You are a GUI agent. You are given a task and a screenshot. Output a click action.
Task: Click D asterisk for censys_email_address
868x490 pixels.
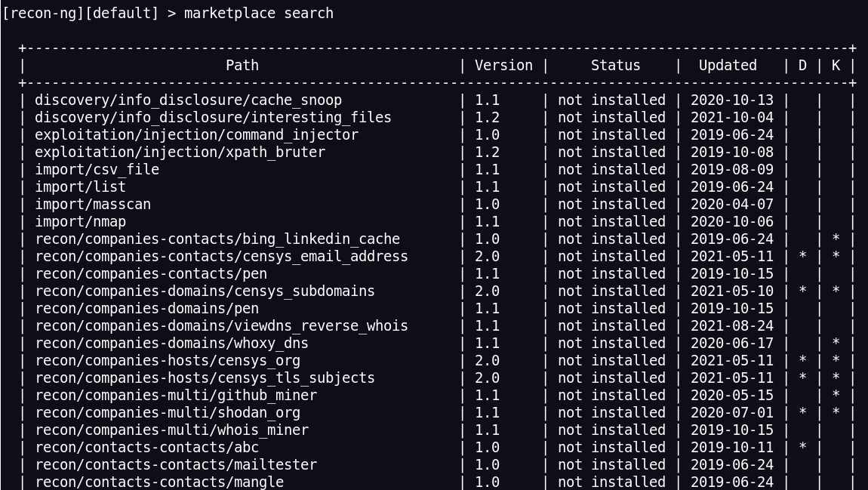point(802,255)
